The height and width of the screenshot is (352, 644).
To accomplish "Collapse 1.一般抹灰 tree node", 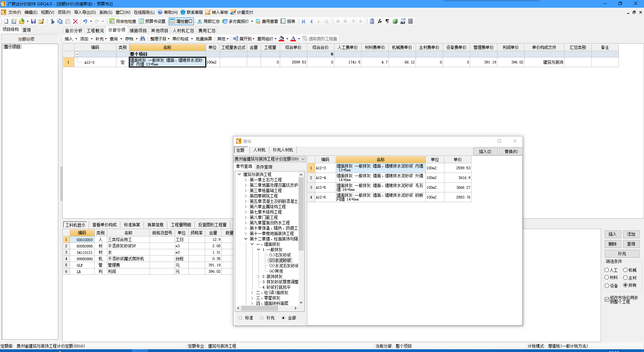I will (258, 250).
